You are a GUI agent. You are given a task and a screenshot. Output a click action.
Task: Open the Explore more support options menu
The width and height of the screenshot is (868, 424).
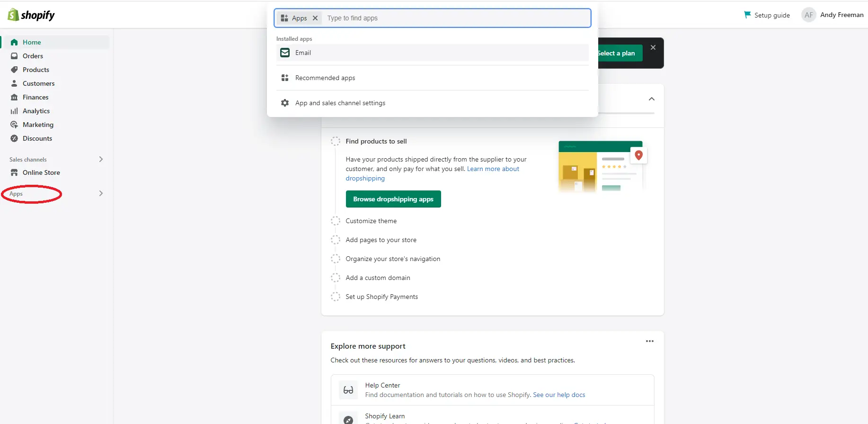pos(650,341)
